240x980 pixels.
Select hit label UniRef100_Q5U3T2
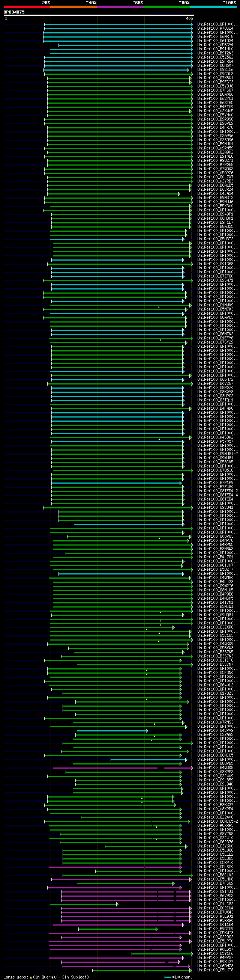215,239
